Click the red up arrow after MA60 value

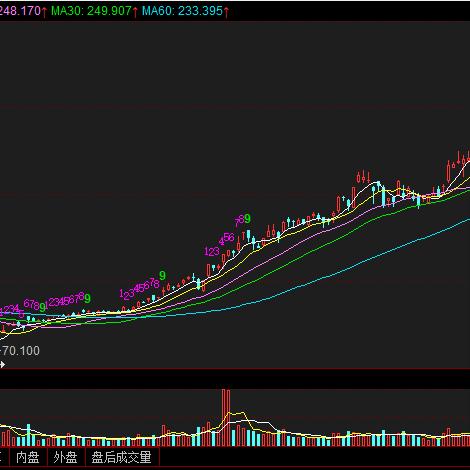pos(226,12)
